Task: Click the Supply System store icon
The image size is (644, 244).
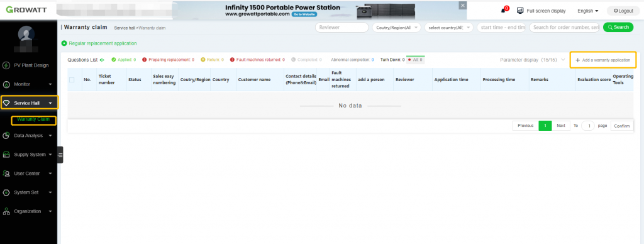Action: (6, 155)
